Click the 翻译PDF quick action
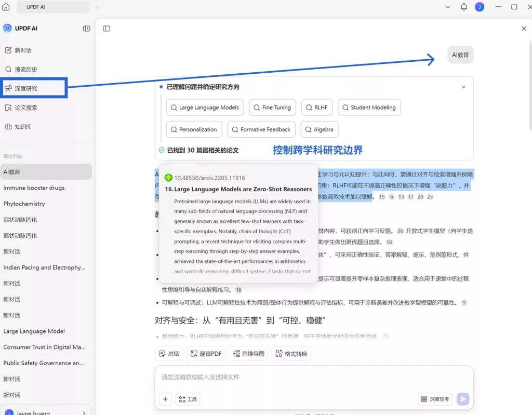The image size is (532, 415). point(206,354)
